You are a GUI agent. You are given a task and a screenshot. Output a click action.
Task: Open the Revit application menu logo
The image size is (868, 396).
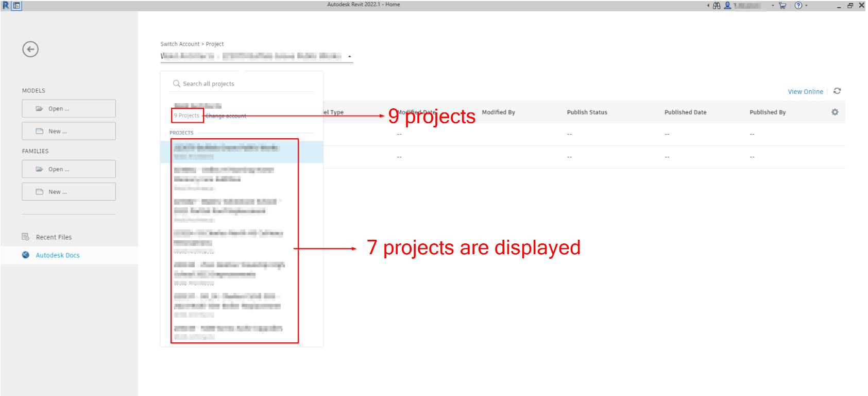pyautogui.click(x=6, y=5)
